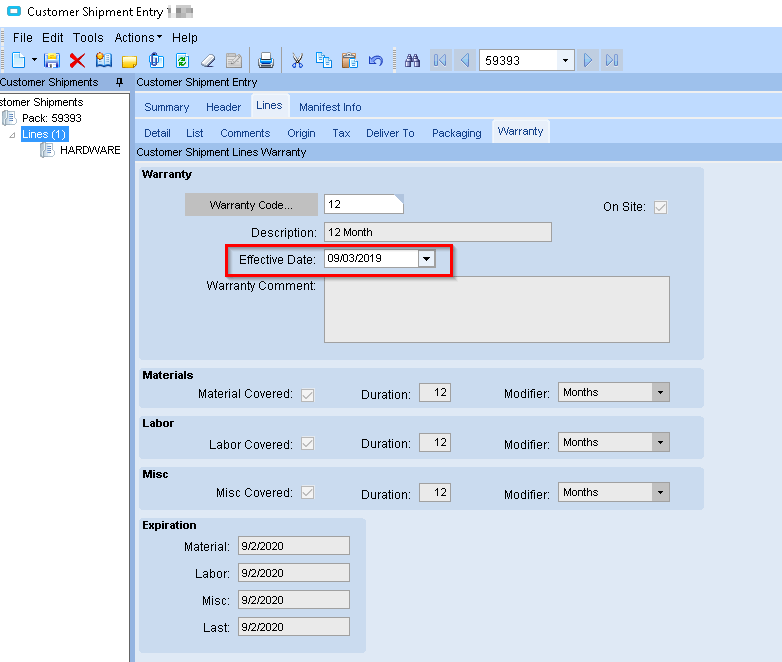Image resolution: width=782 pixels, height=662 pixels.
Task: Click the Undo arrow icon
Action: (376, 60)
